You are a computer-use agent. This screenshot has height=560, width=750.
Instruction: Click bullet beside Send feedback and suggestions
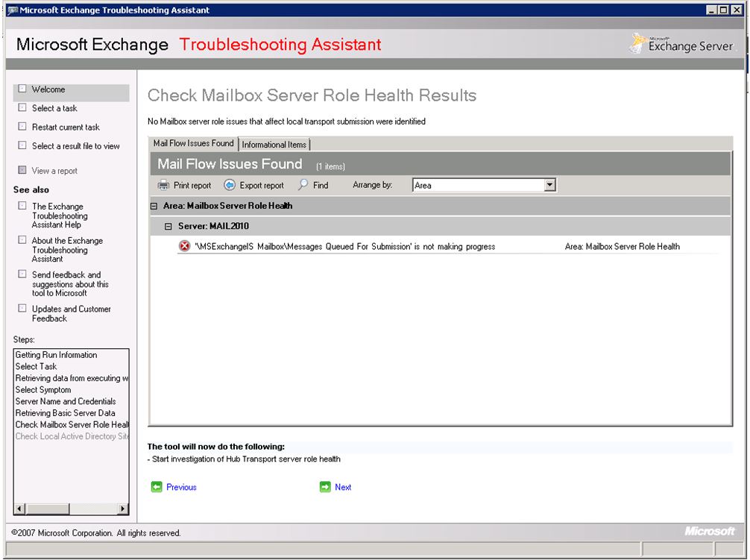coord(22,274)
